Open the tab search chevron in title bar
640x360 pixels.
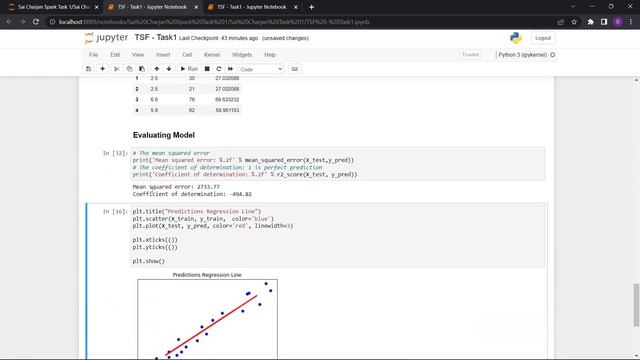[573, 7]
